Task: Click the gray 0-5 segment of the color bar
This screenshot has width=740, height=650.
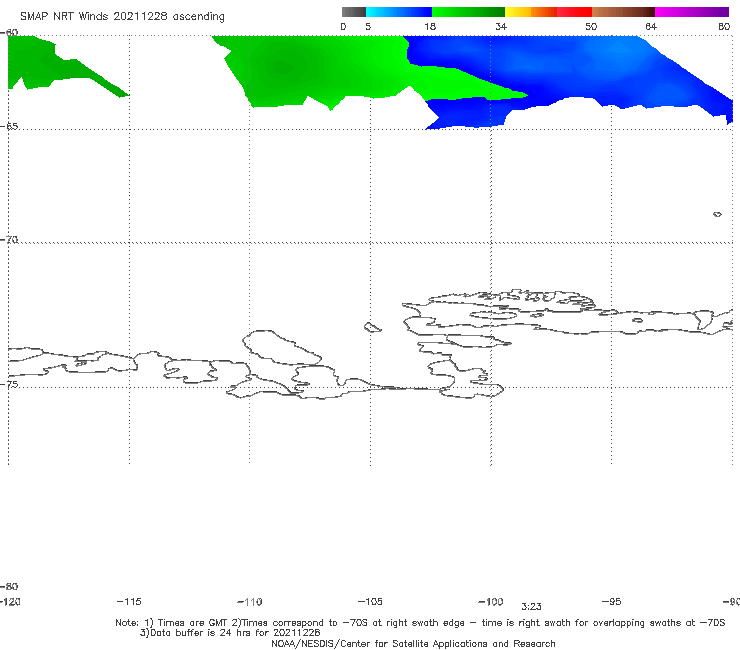Action: tap(354, 12)
